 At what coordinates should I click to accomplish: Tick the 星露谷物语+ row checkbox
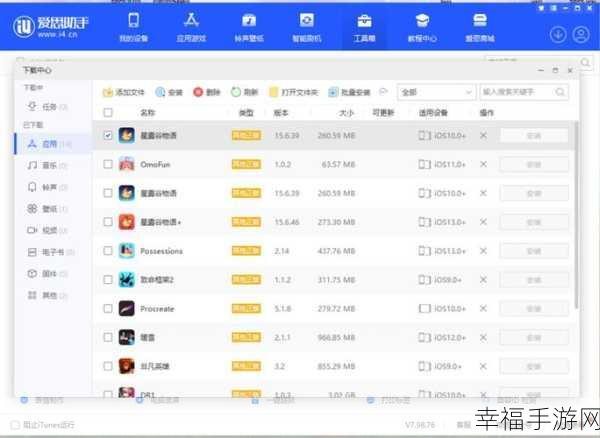(108, 222)
